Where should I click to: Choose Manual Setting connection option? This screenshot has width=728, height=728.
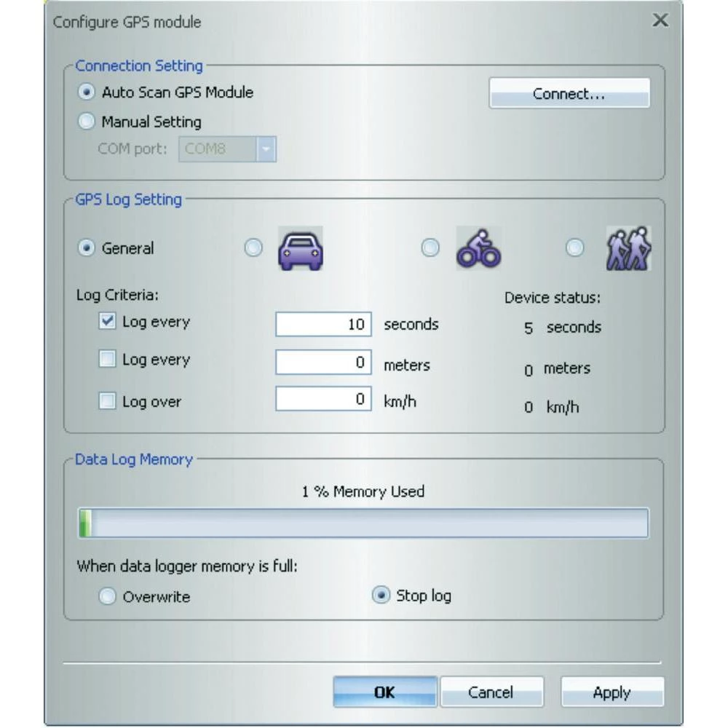click(x=87, y=122)
